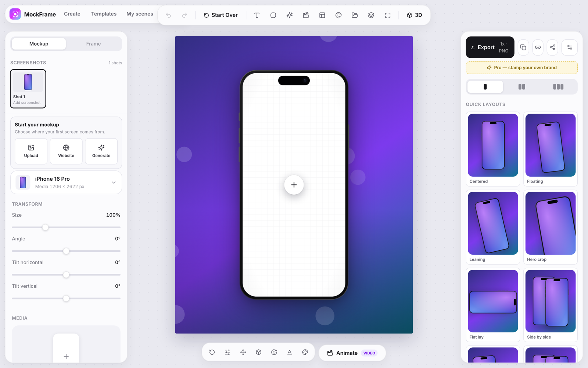Open adjustments sliders icon in bottom toolbar
588x368 pixels.
227,352
